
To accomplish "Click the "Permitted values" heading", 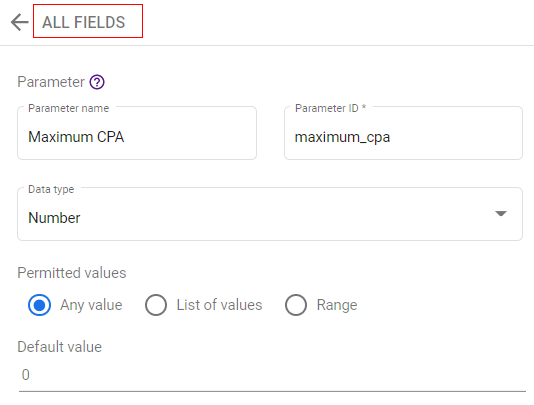I will pyautogui.click(x=72, y=273).
